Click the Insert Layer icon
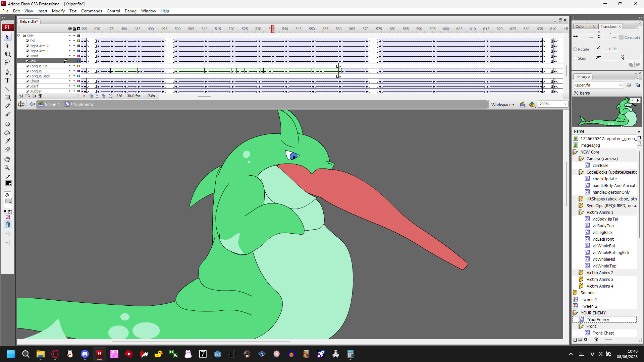The width and height of the screenshot is (644, 362). (21, 96)
